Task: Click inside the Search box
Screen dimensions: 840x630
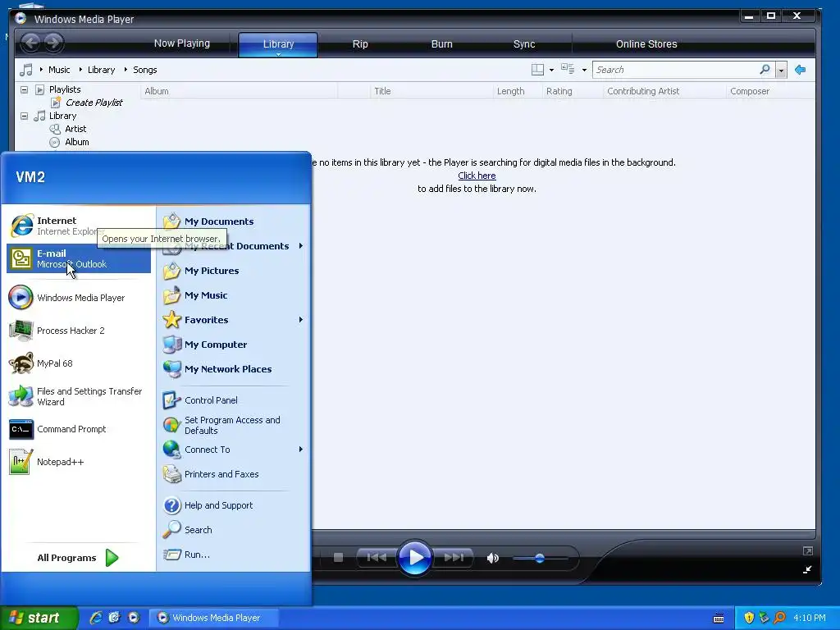Action: point(676,70)
